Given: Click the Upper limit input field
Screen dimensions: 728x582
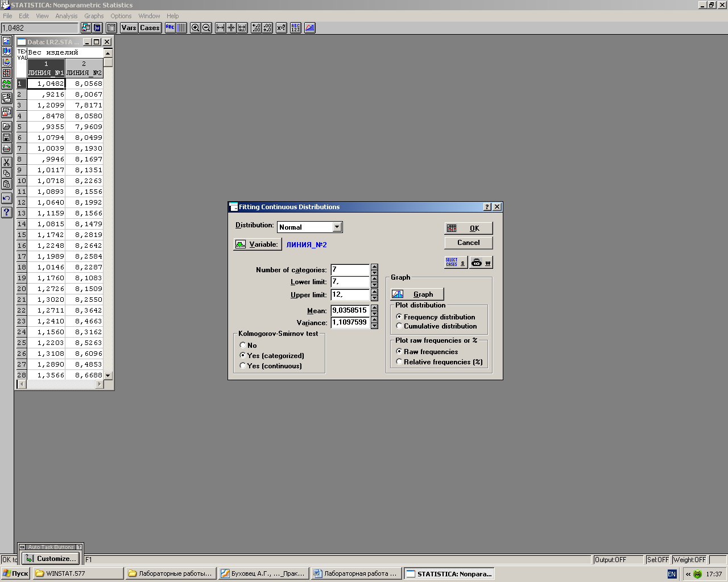Looking at the screenshot, I should [x=350, y=294].
